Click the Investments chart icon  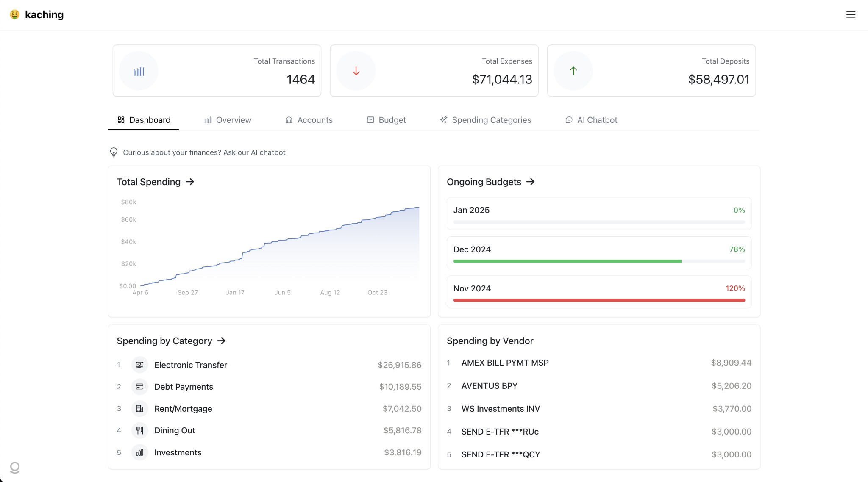139,453
